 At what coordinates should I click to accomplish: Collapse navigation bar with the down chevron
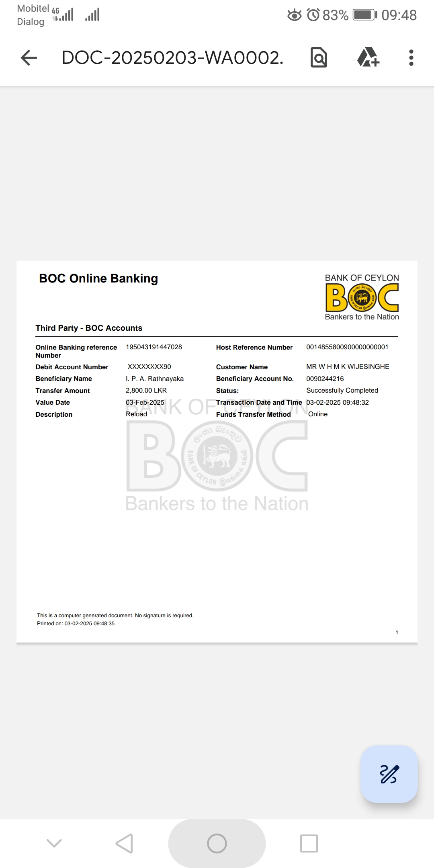(x=54, y=843)
